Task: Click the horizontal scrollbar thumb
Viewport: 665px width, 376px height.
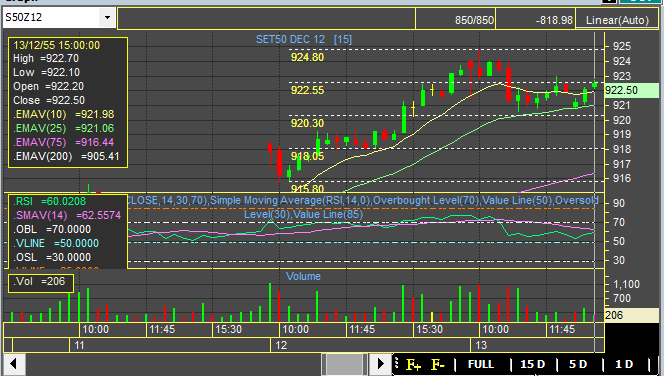Action: pos(344,364)
